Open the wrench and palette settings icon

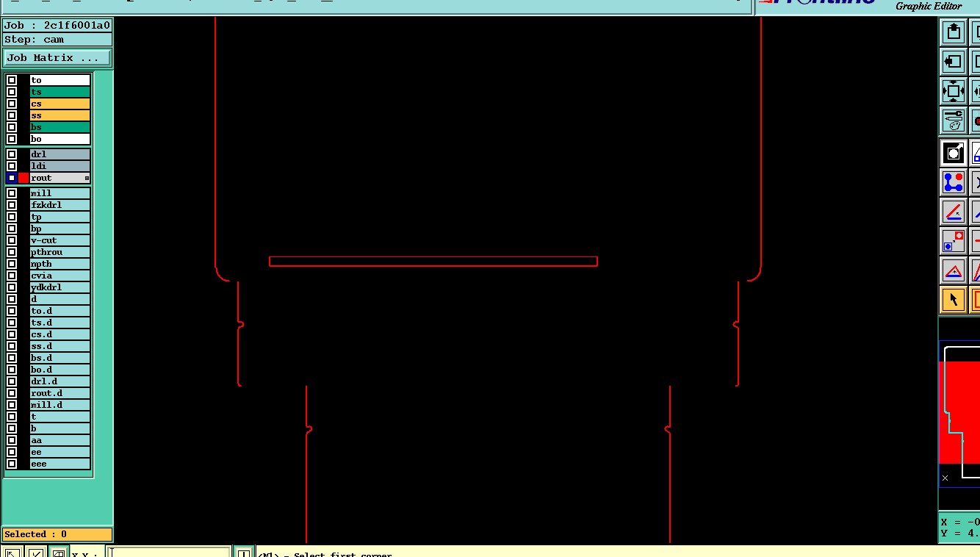(953, 121)
